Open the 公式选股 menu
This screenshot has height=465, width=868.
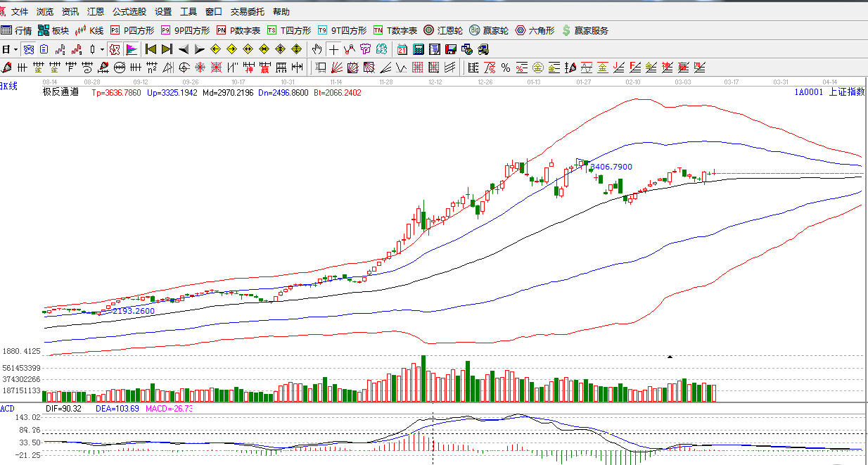pos(129,12)
